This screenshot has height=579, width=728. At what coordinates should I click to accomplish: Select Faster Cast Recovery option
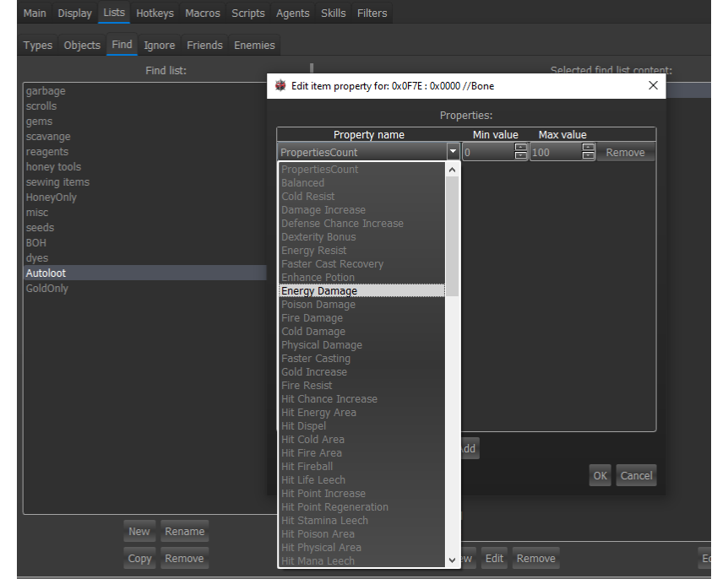point(361,264)
